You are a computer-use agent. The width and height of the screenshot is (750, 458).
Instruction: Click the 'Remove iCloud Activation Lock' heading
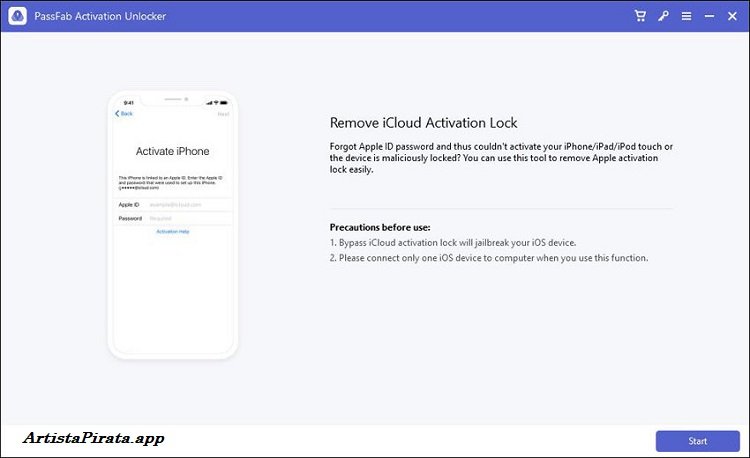tap(423, 123)
